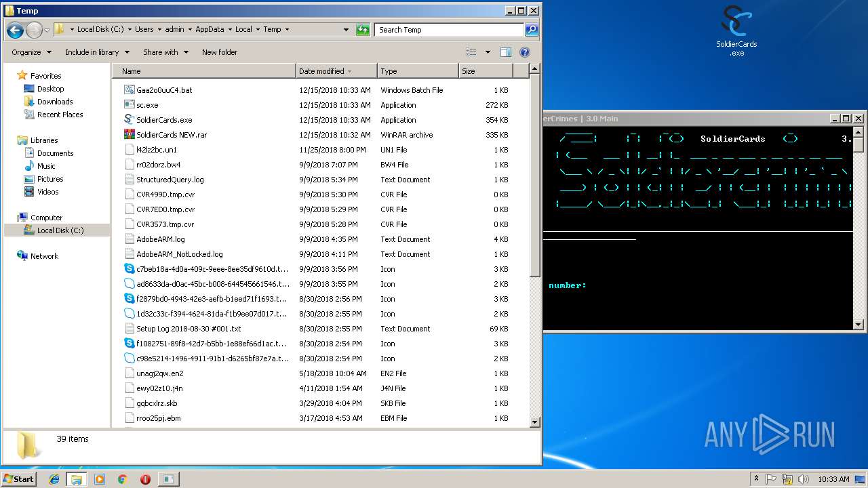Click the file list vertical scrollbar
868x488 pixels.
[534, 244]
